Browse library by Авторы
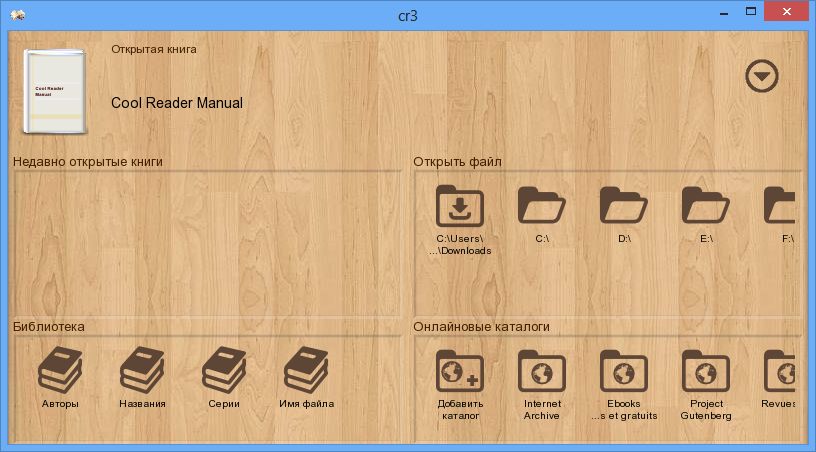816x452 pixels. click(x=60, y=370)
